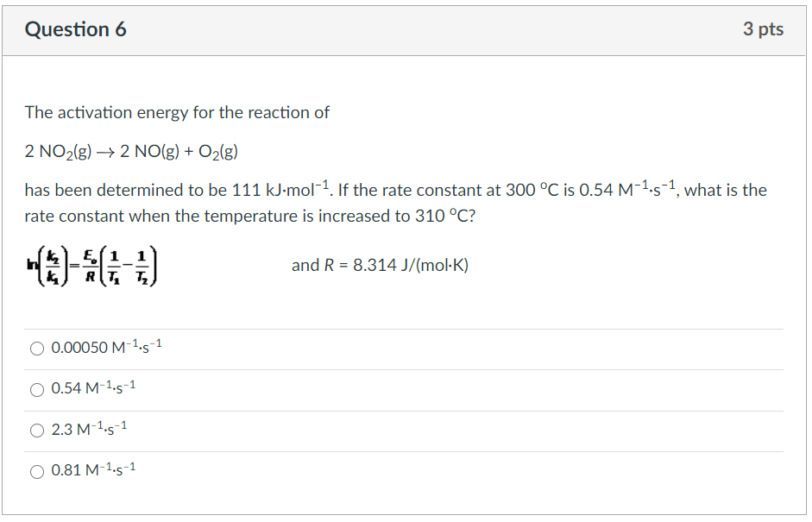Select the radio button for 0.81 M⁻¹·s⁻¹
812x522 pixels.
click(x=37, y=470)
